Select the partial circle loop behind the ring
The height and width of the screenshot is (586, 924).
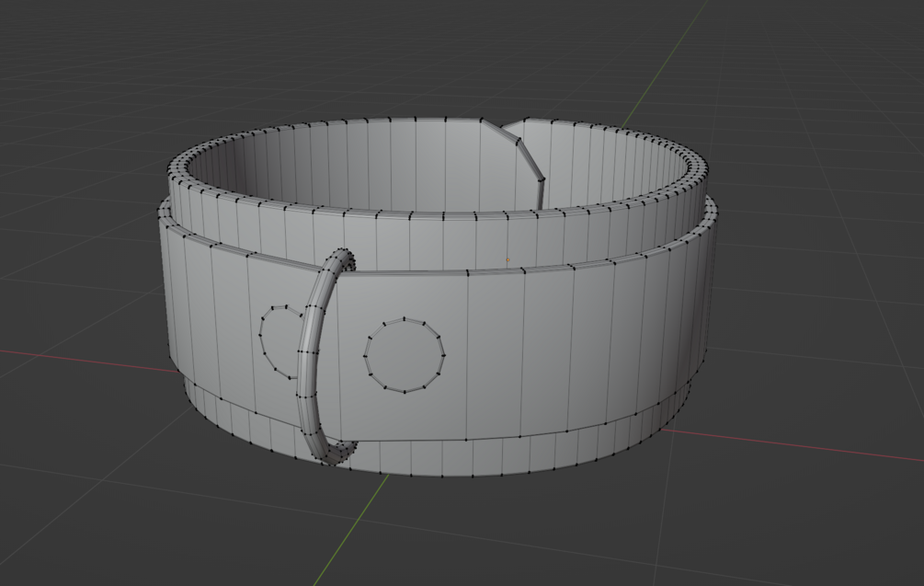pos(281,342)
